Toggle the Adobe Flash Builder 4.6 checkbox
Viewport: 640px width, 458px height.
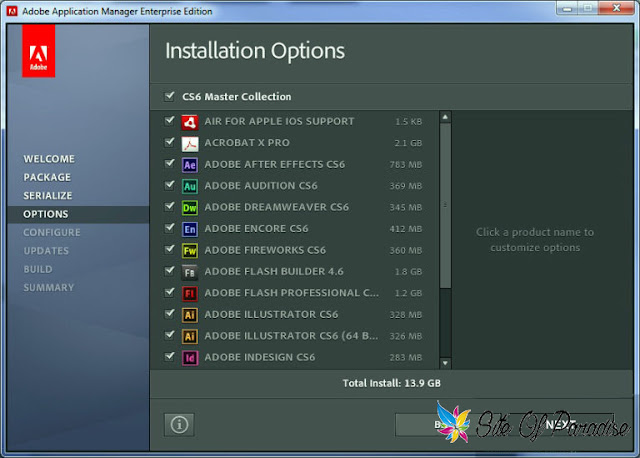169,271
